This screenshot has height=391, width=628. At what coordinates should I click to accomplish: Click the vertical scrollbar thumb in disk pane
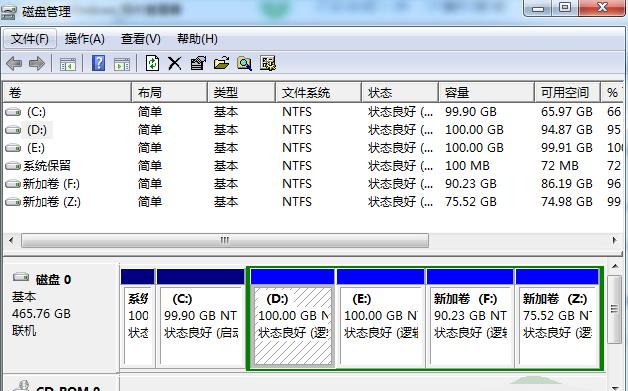click(615, 309)
